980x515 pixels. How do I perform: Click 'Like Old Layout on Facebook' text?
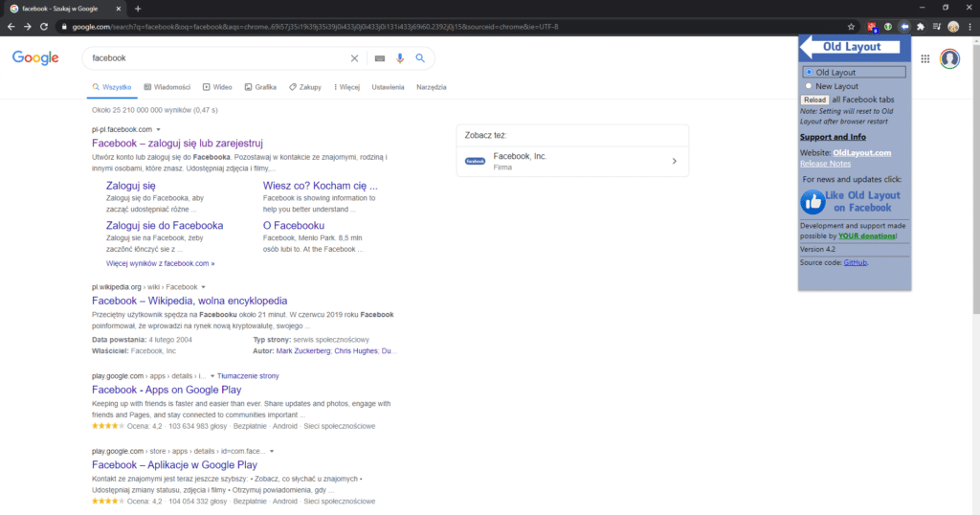tap(862, 202)
